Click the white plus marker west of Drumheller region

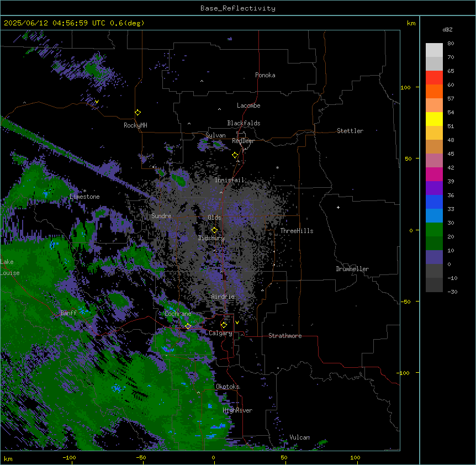(x=338, y=207)
